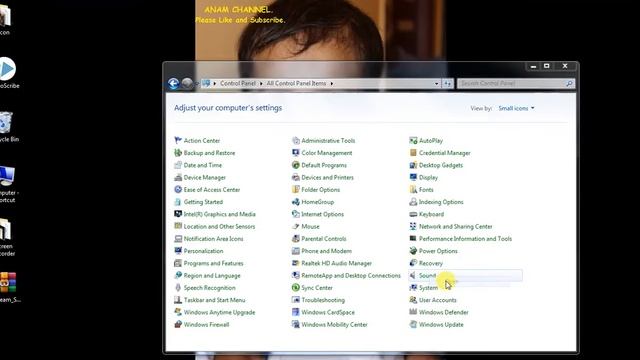Open the System link
The image size is (640, 360).
click(x=428, y=288)
